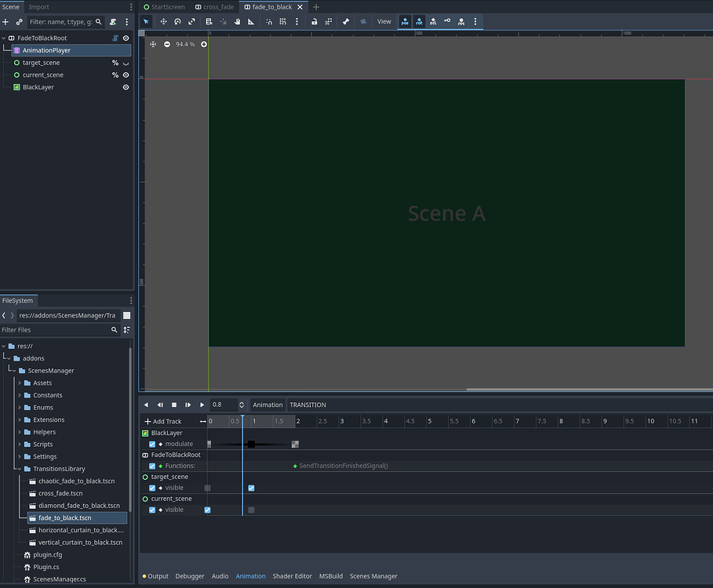Open the Shader Editor bottom panel
This screenshot has height=588, width=713.
[x=292, y=575]
